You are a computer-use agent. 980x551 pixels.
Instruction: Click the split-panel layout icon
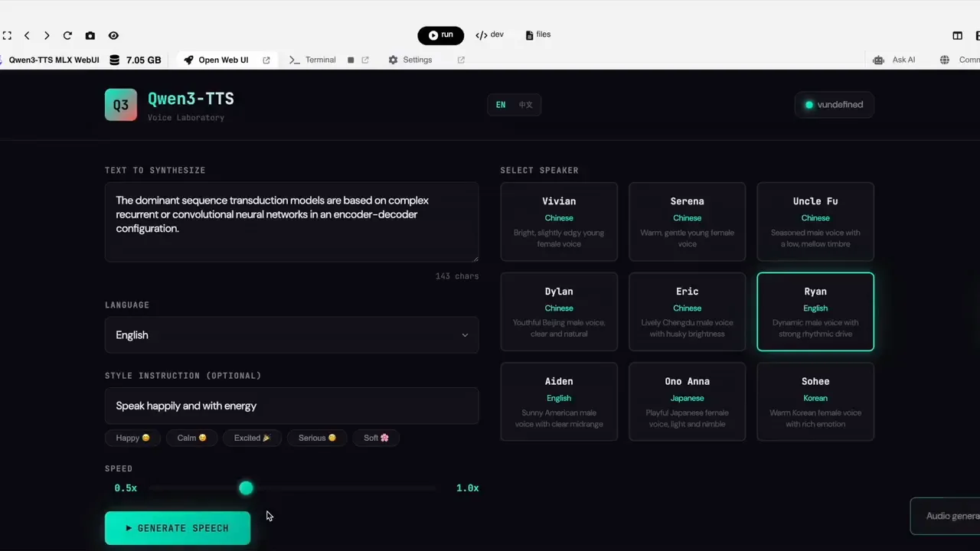click(957, 35)
